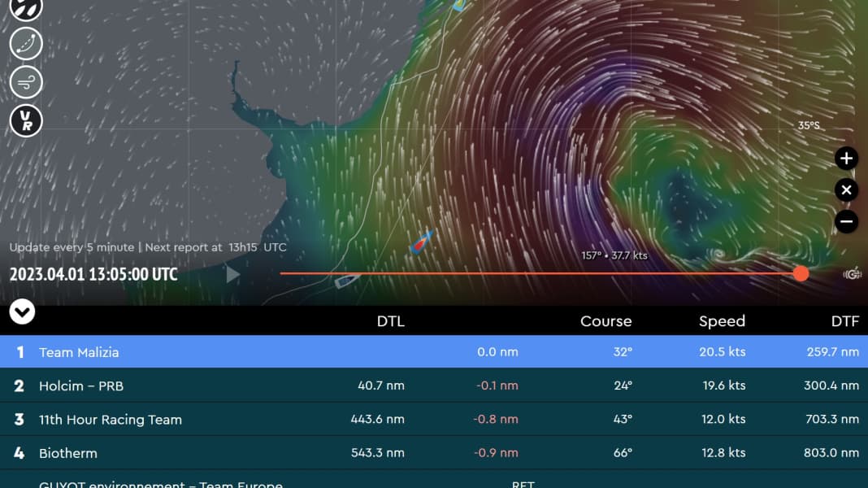Viewport: 868px width, 488px height.
Task: Click the X button between zoom controls
Action: click(x=846, y=190)
